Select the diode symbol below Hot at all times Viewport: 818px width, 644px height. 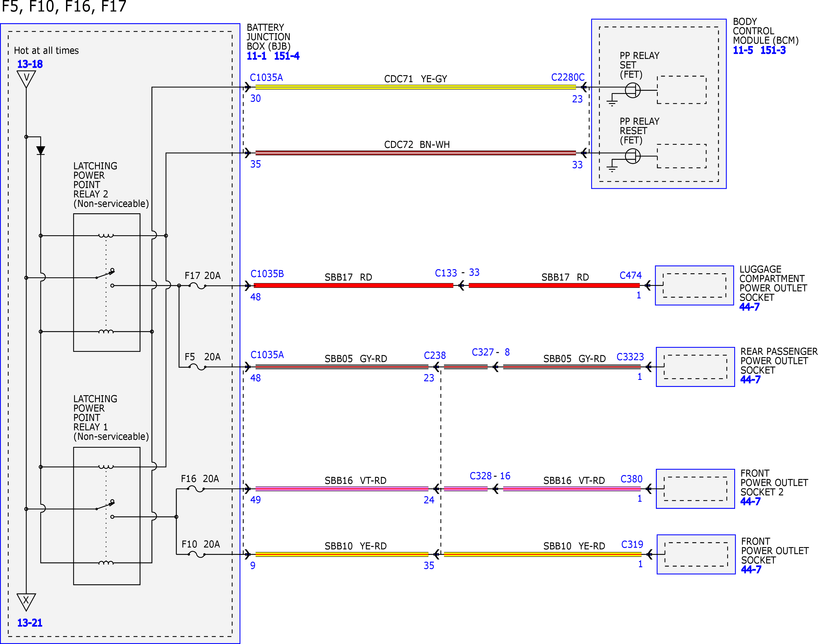(41, 150)
